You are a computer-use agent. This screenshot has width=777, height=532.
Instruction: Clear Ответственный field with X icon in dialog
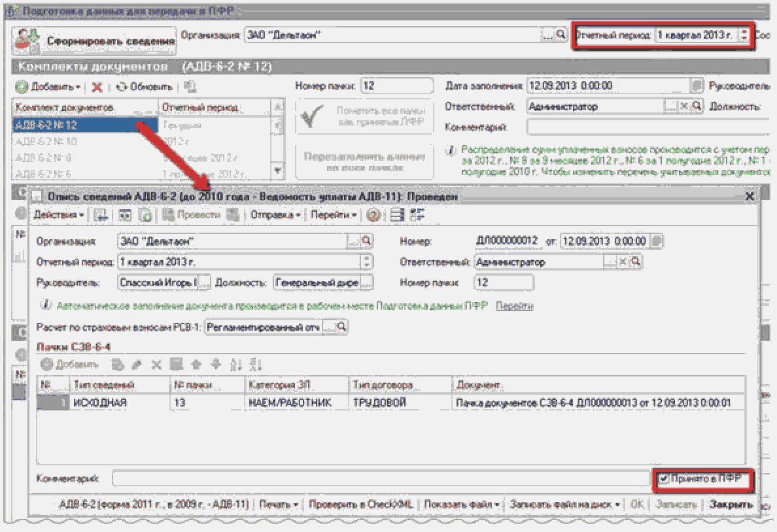tap(623, 262)
